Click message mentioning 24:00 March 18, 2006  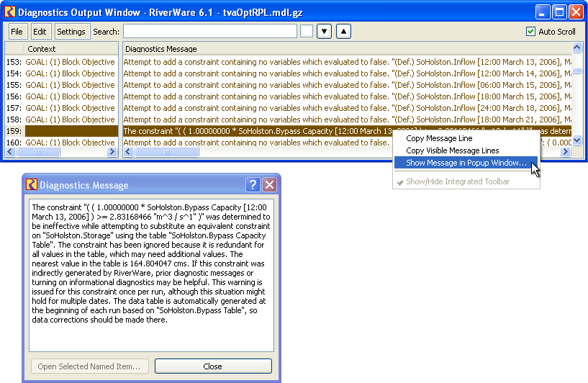point(347,108)
